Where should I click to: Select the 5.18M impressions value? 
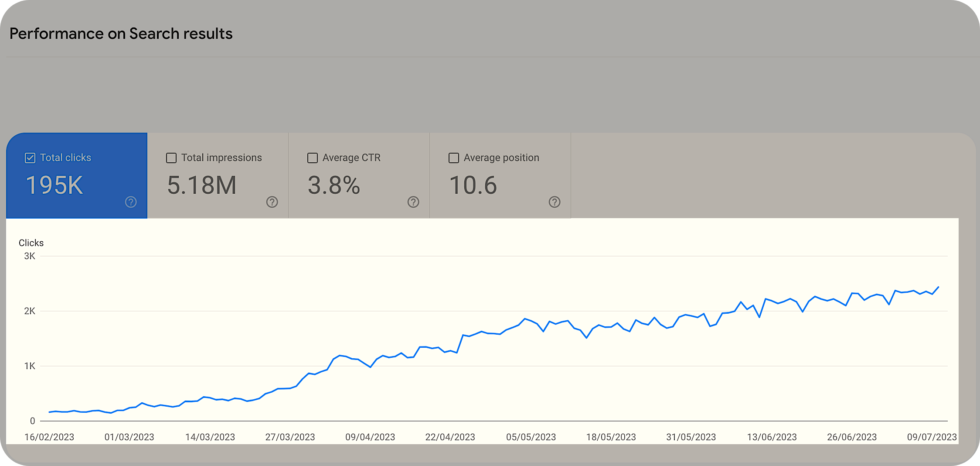coord(202,185)
